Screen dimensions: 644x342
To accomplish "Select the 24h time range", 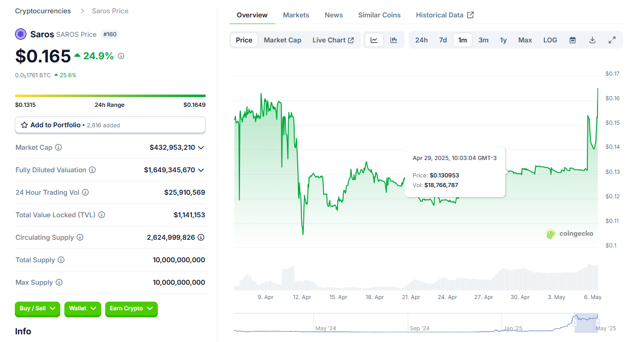I will coord(421,40).
